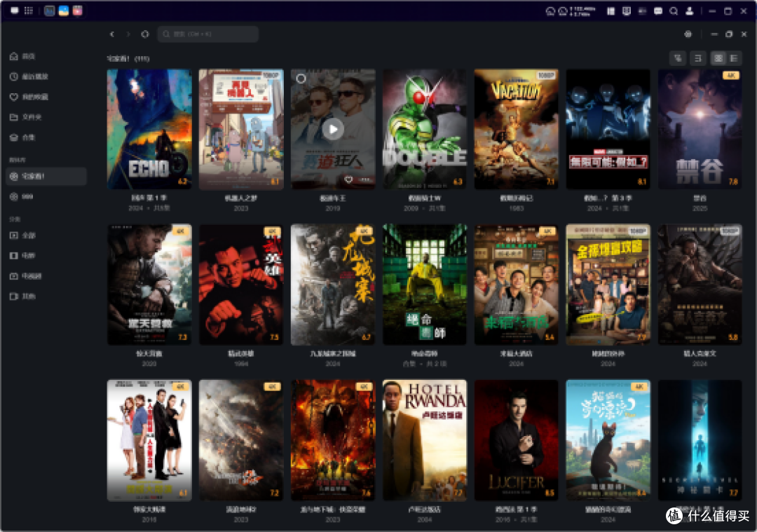Click the 回声 第1季 title text

(149, 198)
